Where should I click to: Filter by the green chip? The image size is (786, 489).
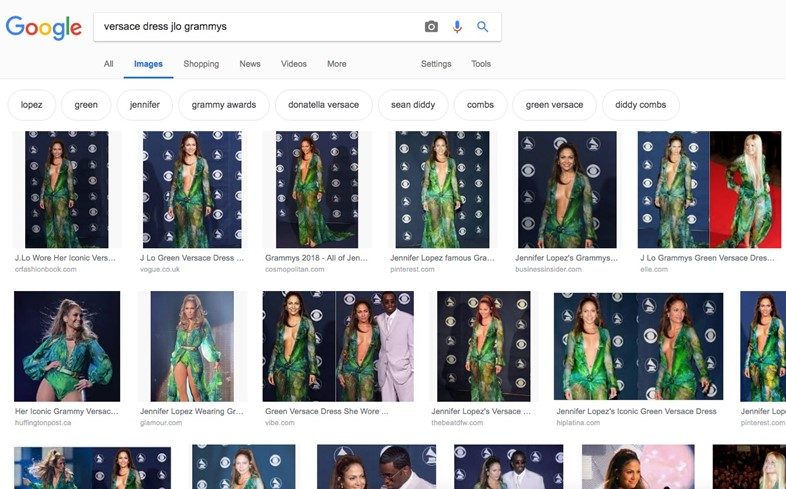point(86,105)
